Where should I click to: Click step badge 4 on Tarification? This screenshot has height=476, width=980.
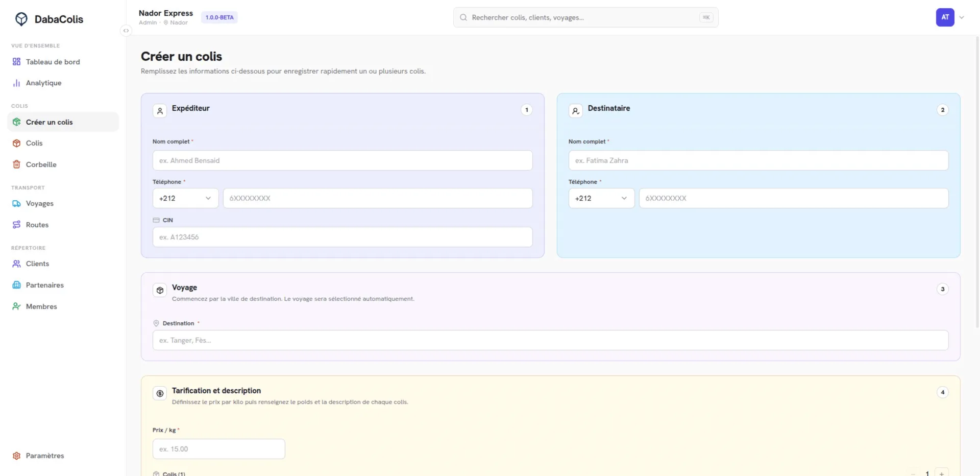tap(943, 392)
